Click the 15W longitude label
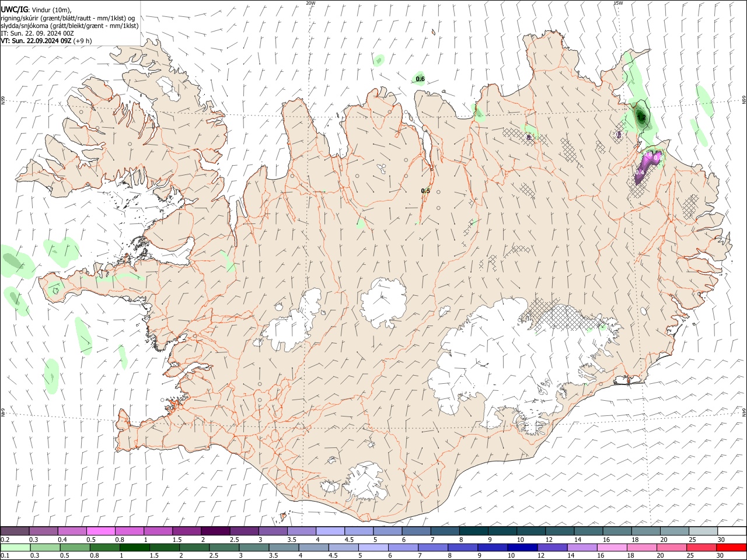The width and height of the screenshot is (747, 560). click(618, 3)
